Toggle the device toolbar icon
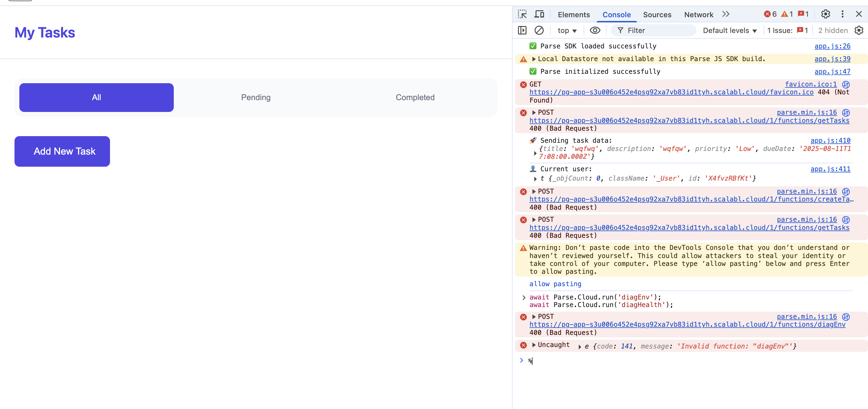868x409 pixels. coord(539,14)
